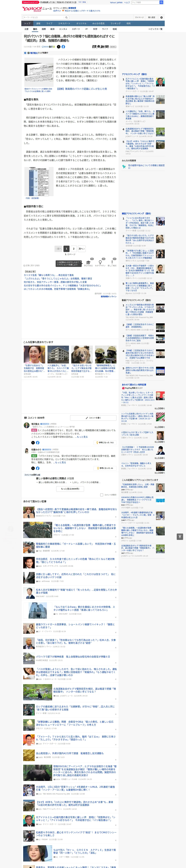Click the Yahoo! JAPAN News logo
186x868 pixels.
pyautogui.click(x=37, y=9)
